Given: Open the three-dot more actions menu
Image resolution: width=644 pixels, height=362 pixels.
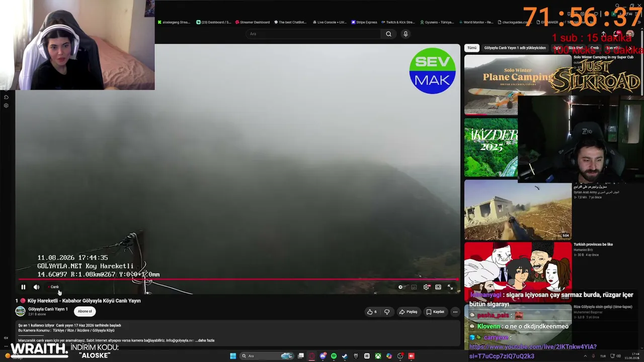Looking at the screenshot, I should [x=455, y=312].
